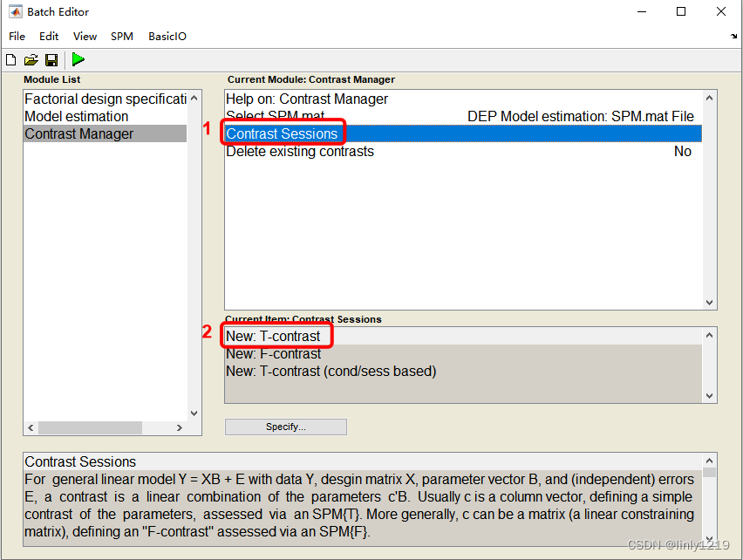The image size is (743, 560).
Task: Click the dock arrow at menu bar's right end
Action: click(x=733, y=37)
